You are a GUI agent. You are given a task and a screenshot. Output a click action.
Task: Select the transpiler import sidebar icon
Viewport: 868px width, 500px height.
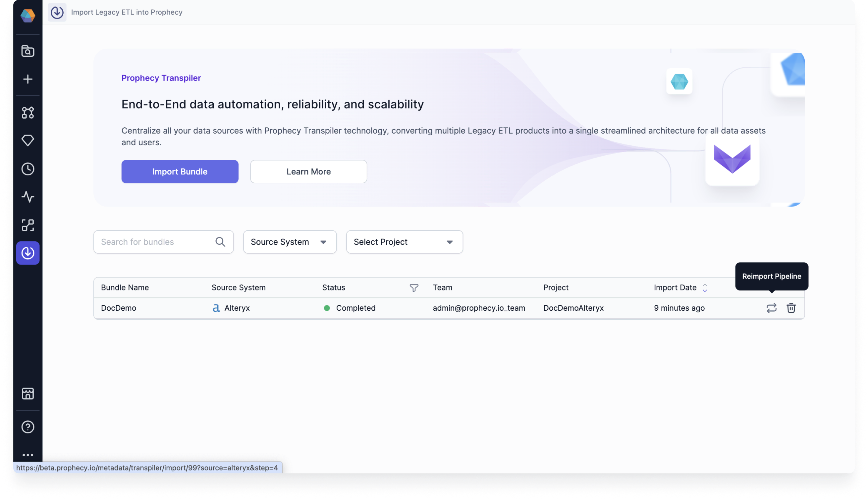[x=28, y=253]
